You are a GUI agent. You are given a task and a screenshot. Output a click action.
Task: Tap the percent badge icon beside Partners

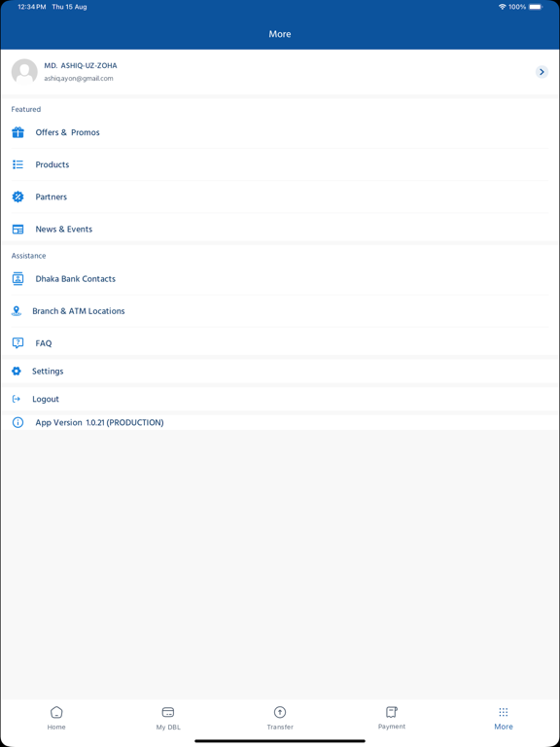coord(18,196)
